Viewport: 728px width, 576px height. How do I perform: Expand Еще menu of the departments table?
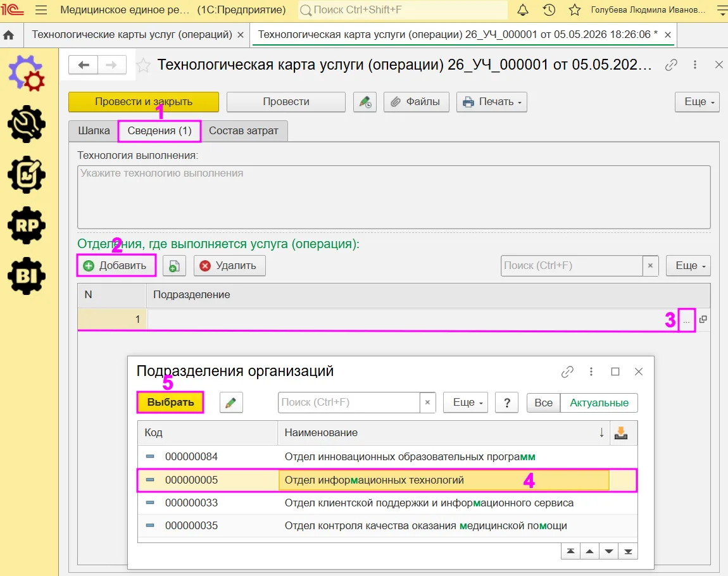[x=688, y=266]
